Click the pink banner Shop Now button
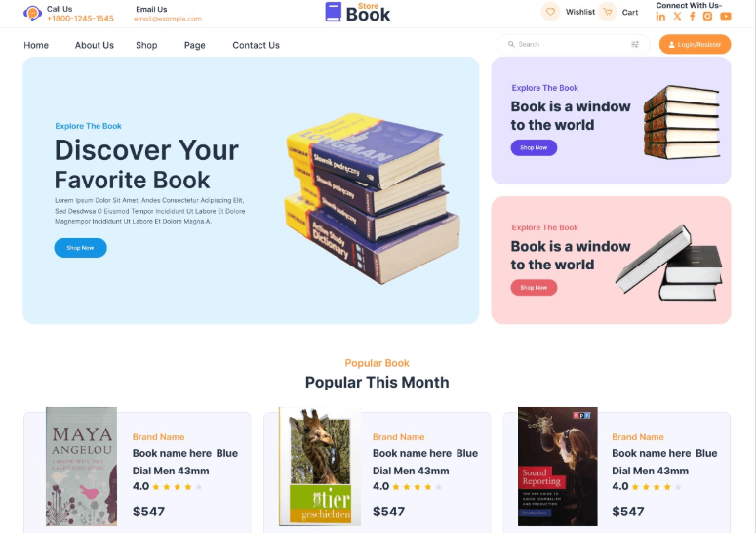The width and height of the screenshot is (756, 533). tap(534, 287)
